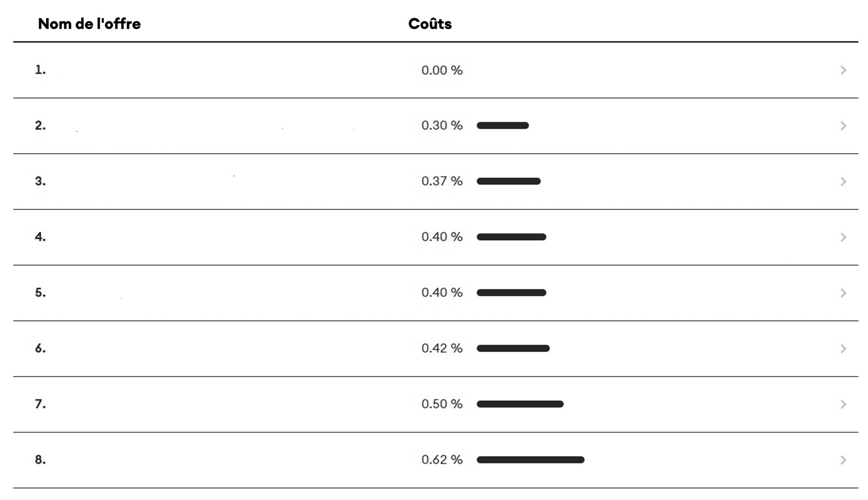Sort by the 'Coûts' column header

(430, 24)
